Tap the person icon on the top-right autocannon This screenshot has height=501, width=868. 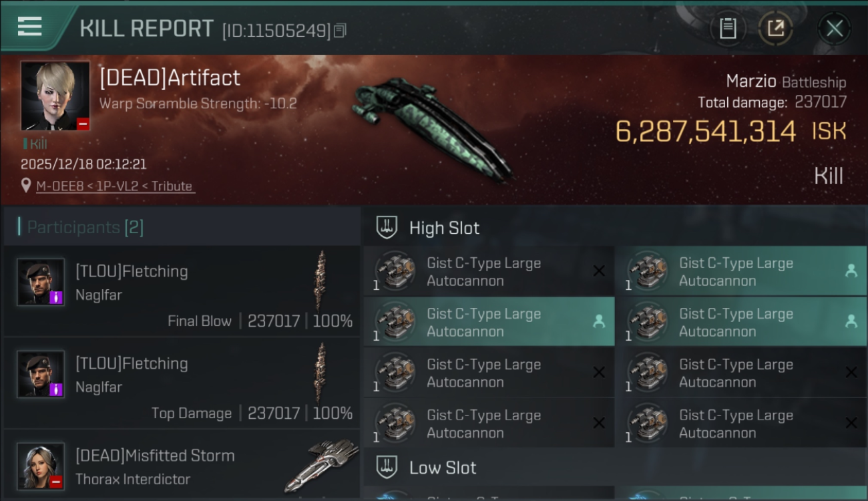pos(851,271)
